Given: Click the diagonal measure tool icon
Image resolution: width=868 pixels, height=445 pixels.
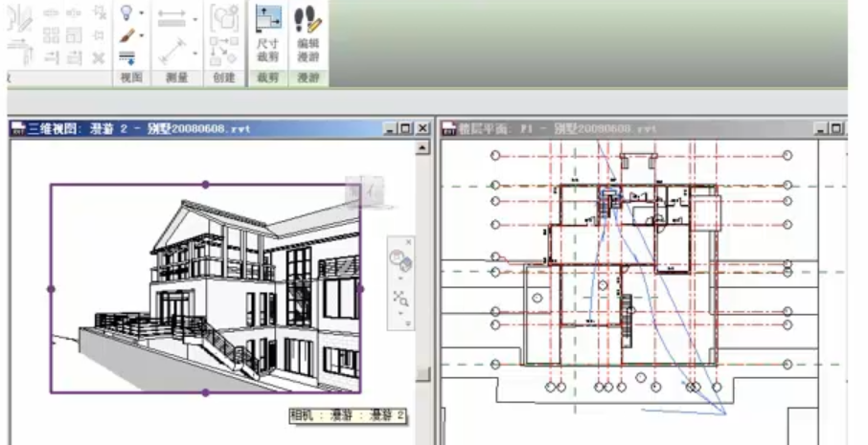Looking at the screenshot, I should 172,48.
